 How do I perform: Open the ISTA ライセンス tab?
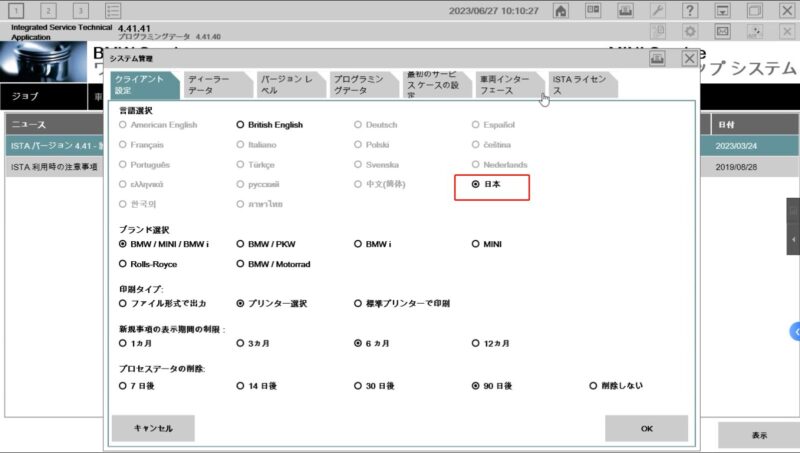[x=582, y=85]
